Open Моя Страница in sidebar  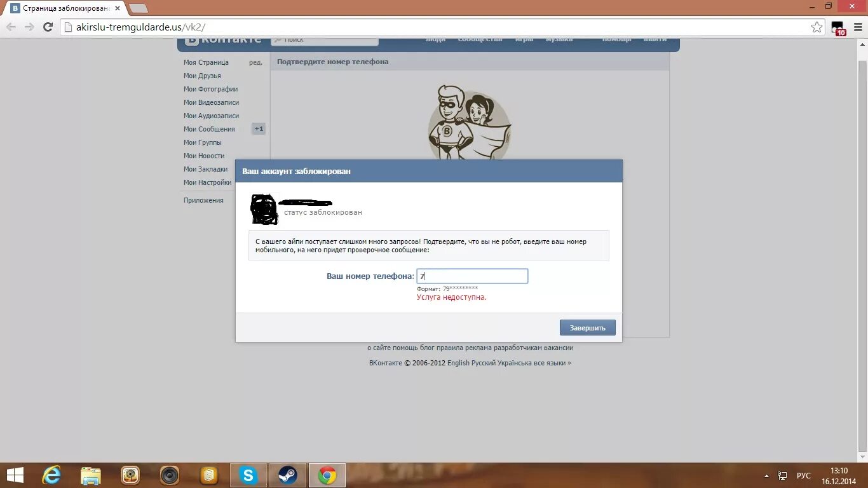pos(206,62)
